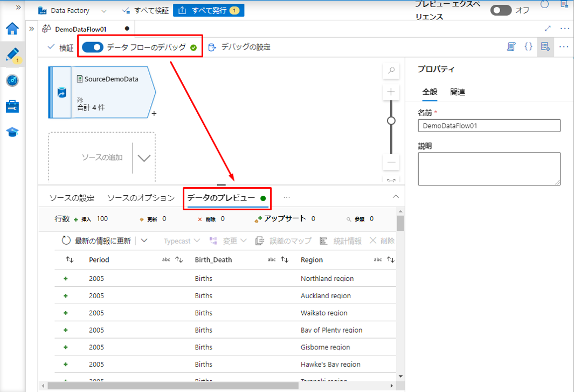Toggle the データ フローのデバッグ switch
The image size is (574, 392).
tap(93, 47)
